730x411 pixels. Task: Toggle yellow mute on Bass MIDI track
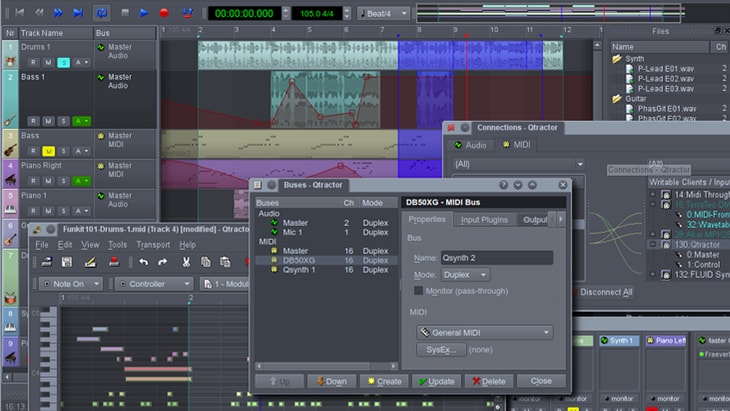48,151
